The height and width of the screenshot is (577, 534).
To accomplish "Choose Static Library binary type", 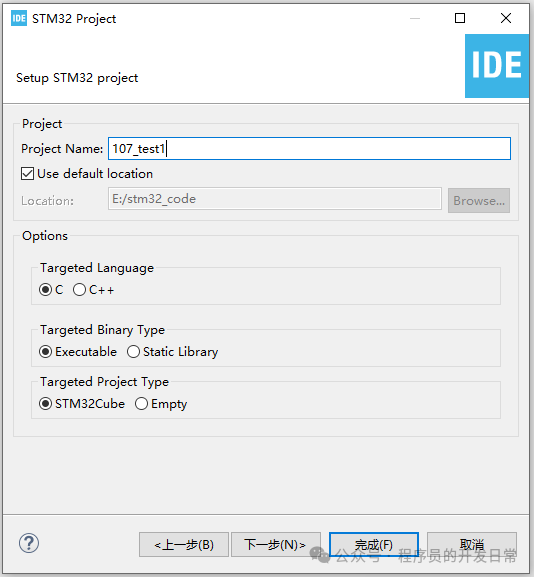I will click(133, 352).
